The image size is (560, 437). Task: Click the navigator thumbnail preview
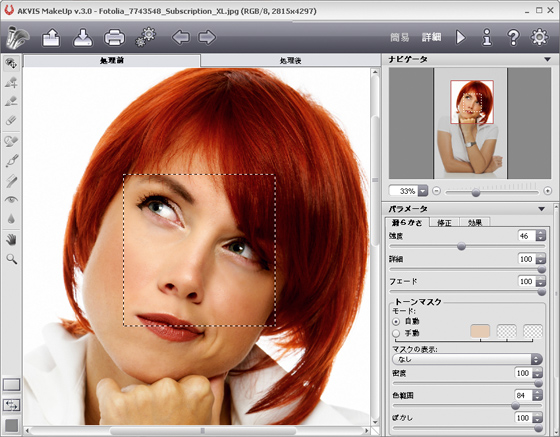(470, 123)
